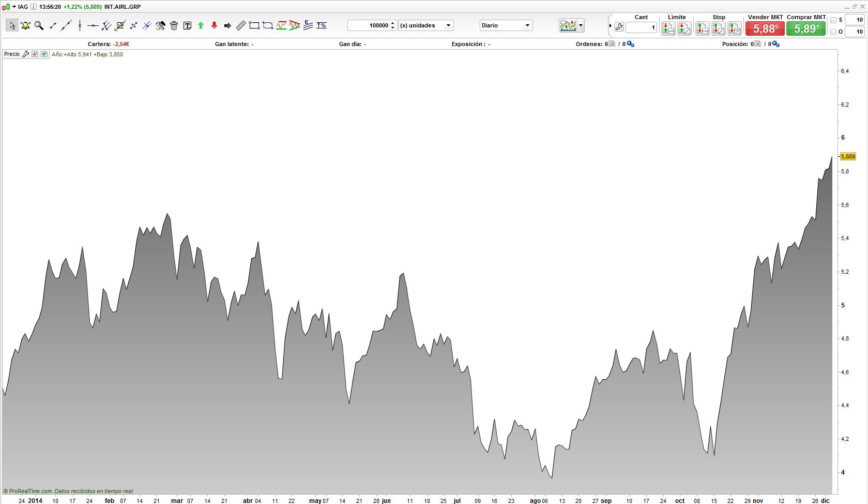Screen dimensions: 868x504
Task: Open the IAG instrument dropdown arrow
Action: 14,7
